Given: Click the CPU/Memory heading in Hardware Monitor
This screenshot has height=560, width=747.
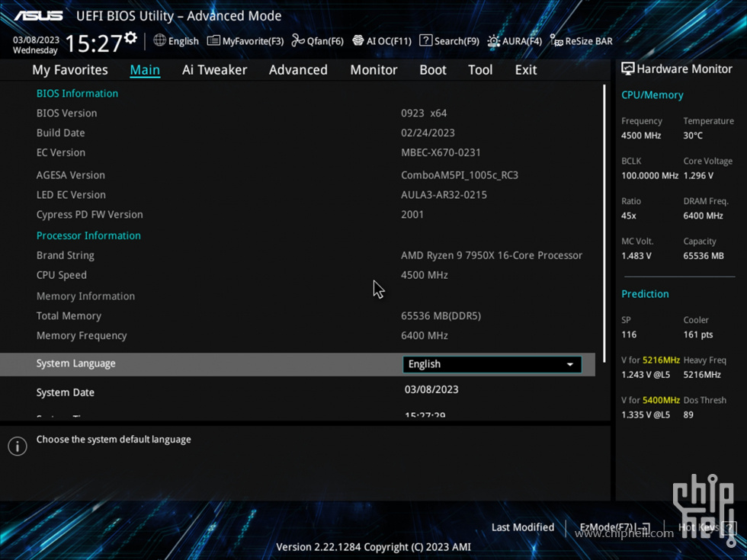Looking at the screenshot, I should [652, 95].
